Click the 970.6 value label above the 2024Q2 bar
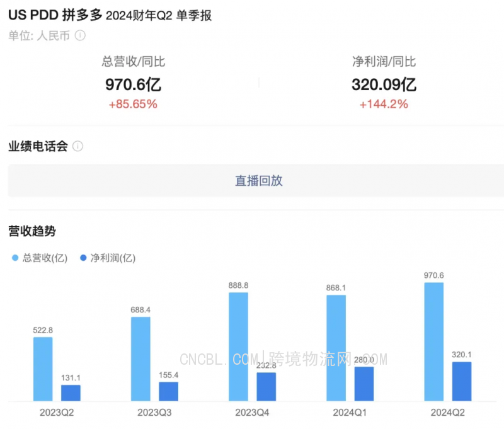The image size is (504, 429). point(434,275)
